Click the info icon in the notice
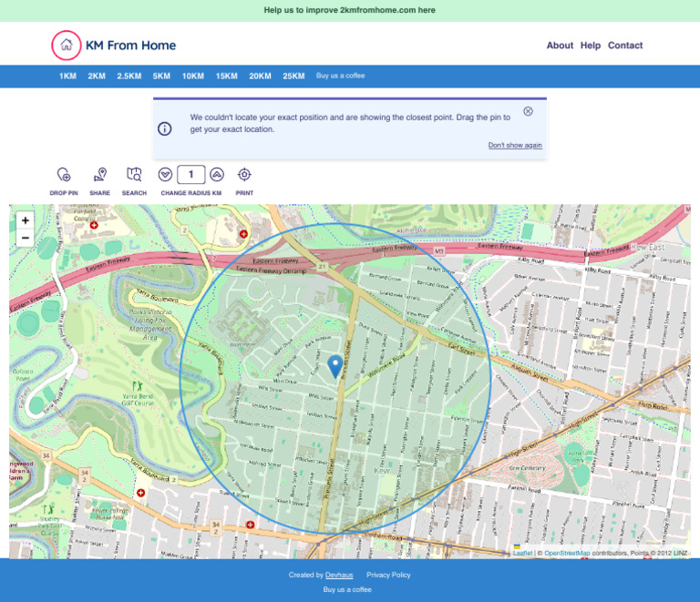This screenshot has height=602, width=700. (x=164, y=129)
